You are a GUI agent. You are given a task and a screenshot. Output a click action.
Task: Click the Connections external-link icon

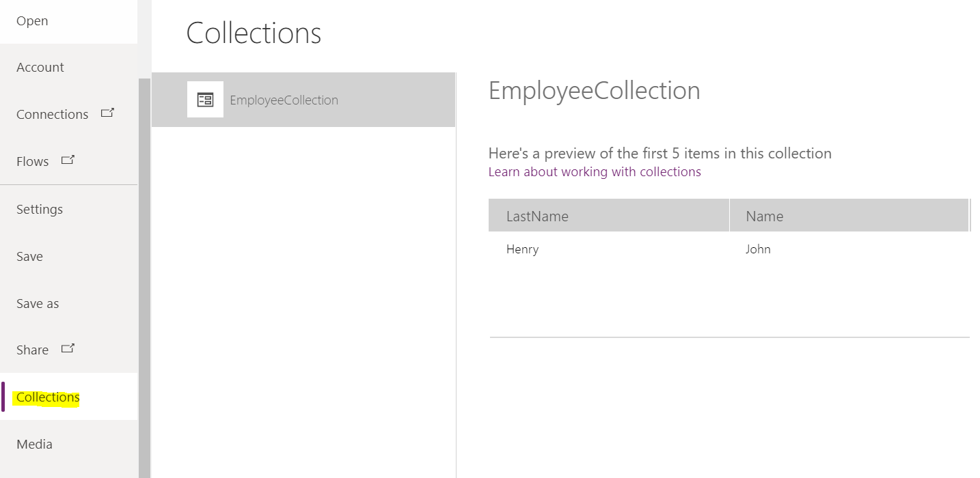tap(108, 113)
